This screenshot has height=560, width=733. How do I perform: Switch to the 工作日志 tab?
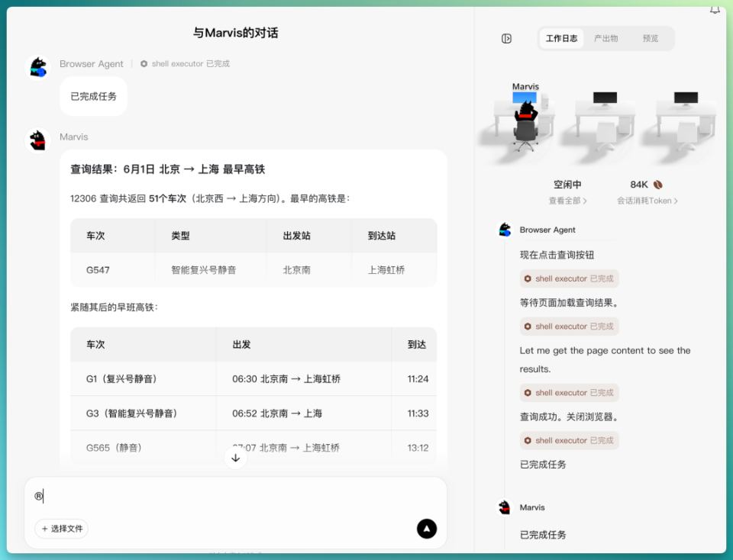561,38
